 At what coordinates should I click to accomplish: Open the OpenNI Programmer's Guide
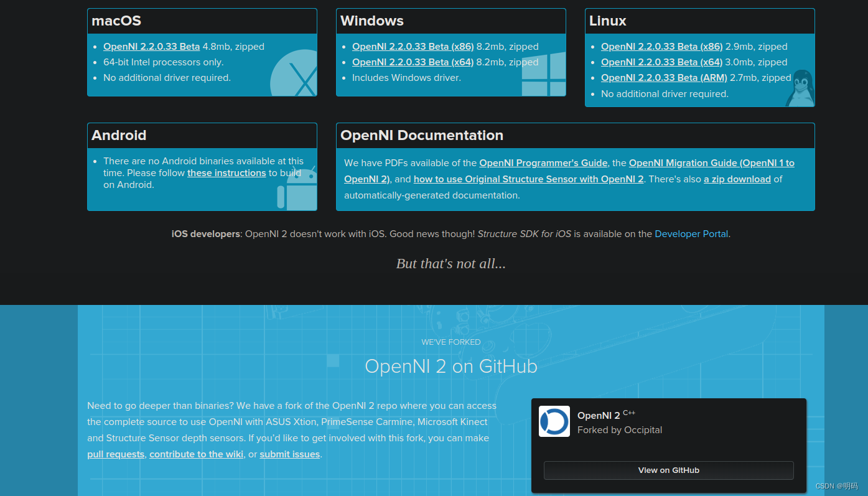coord(543,162)
